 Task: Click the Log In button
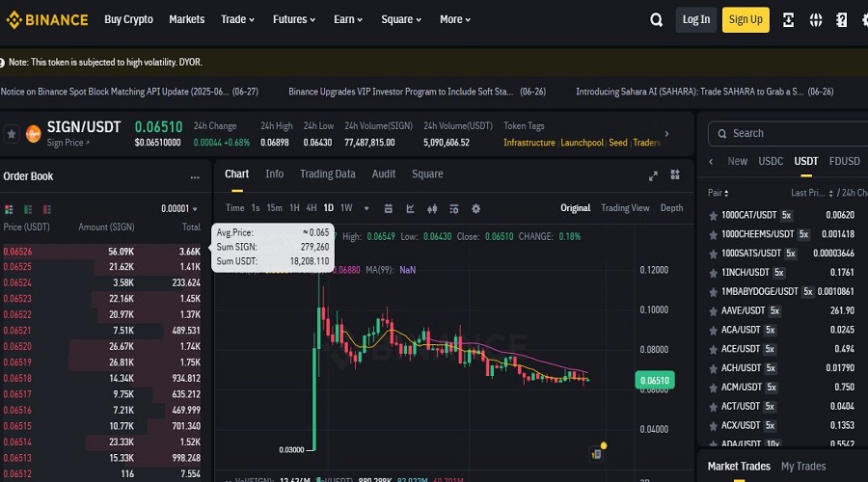pyautogui.click(x=695, y=20)
